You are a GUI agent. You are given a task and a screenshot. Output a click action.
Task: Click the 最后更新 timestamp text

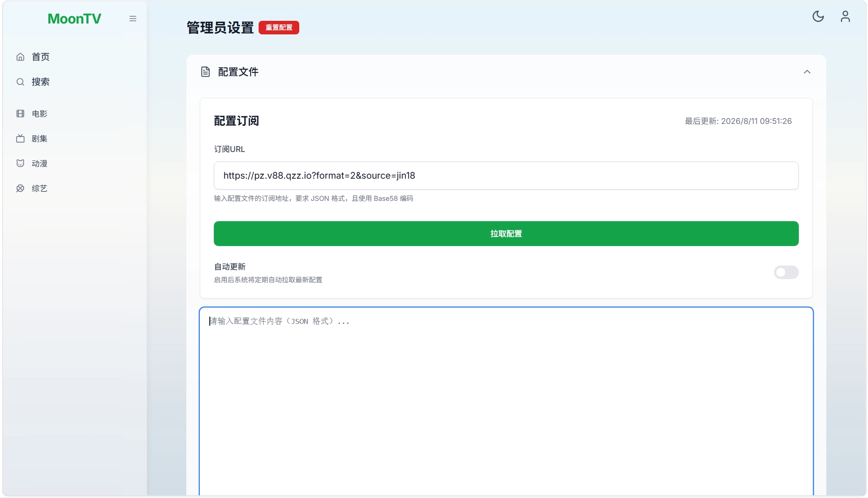738,121
